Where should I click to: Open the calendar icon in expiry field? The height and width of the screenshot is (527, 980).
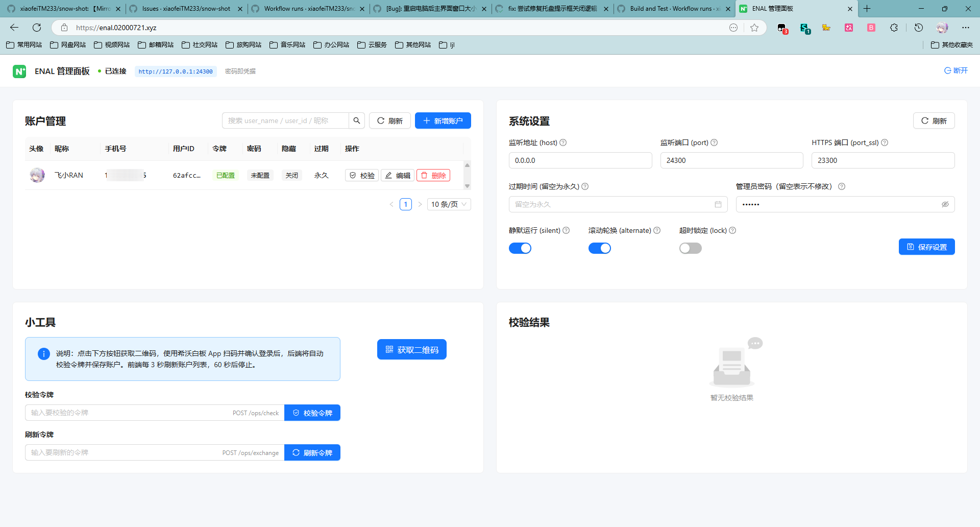[718, 204]
